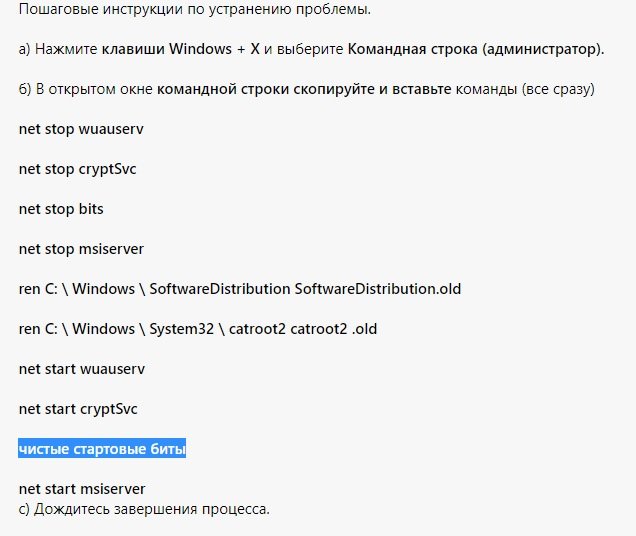Click the "net start wuauserv" command line

82,369
